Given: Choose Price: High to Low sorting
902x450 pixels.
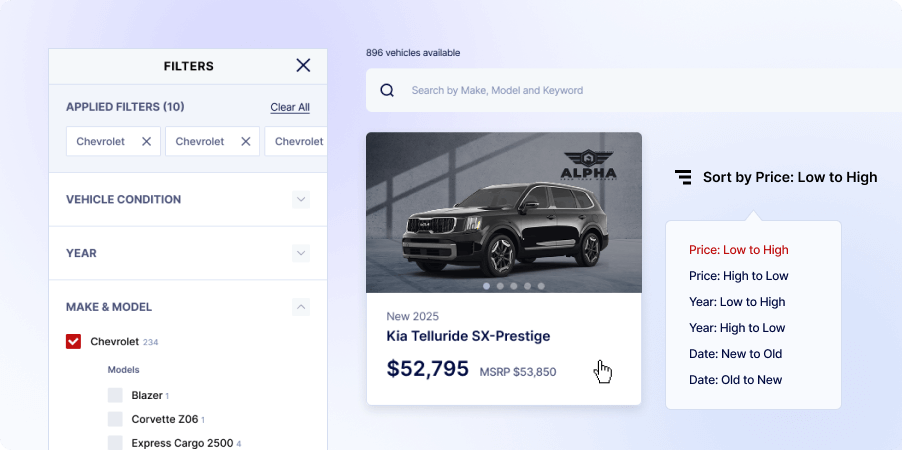Looking at the screenshot, I should click(739, 276).
